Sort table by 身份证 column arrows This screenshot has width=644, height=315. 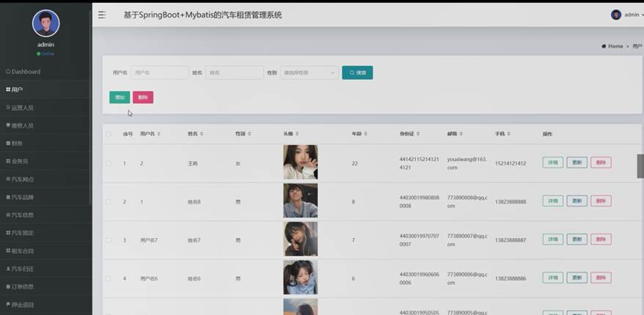point(417,134)
